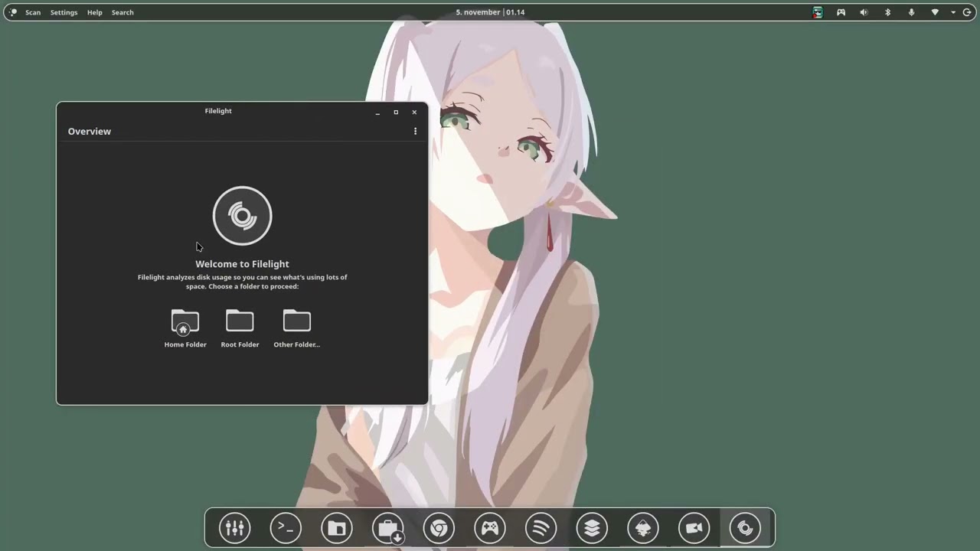Screen dimensions: 980x551
Task: Open the volume speaker indicator
Action: (864, 12)
